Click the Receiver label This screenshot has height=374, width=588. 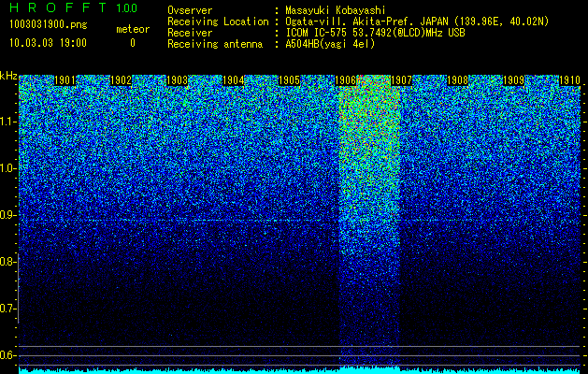click(190, 33)
